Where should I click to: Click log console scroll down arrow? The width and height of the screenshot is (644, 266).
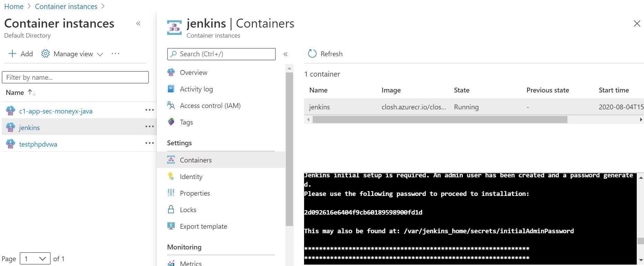[x=641, y=260]
